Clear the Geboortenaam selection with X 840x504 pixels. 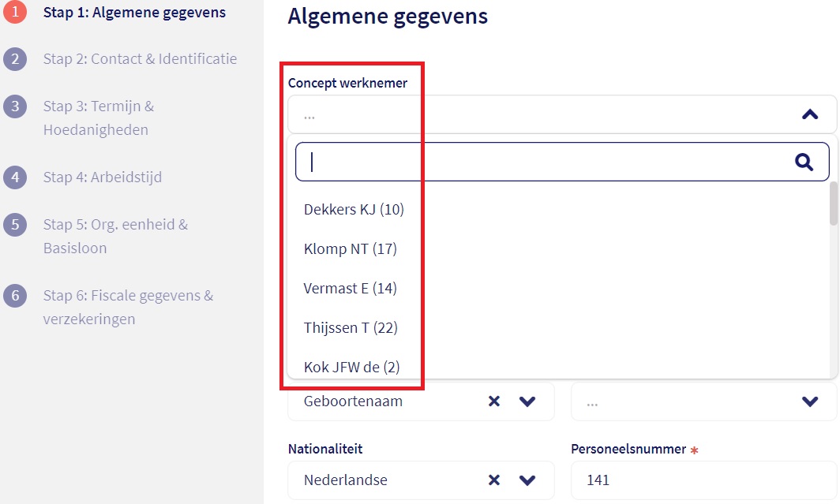494,401
